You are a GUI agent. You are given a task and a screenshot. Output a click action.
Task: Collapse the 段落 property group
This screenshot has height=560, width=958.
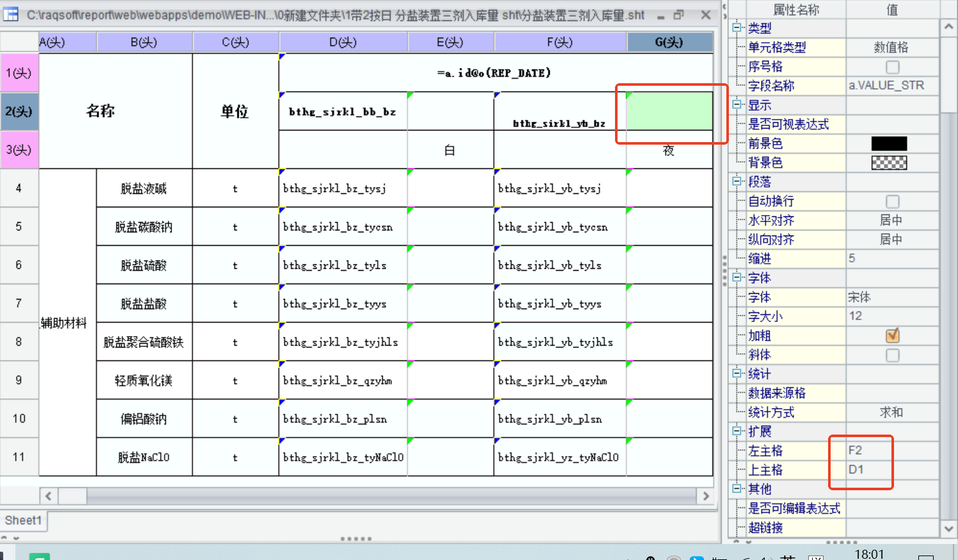tap(737, 181)
